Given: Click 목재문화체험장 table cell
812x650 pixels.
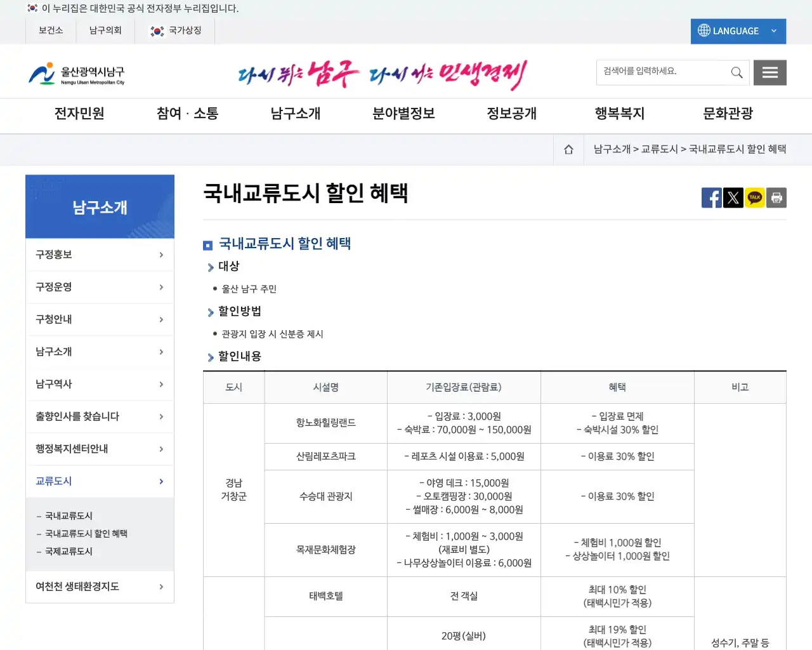Looking at the screenshot, I should click(326, 550).
